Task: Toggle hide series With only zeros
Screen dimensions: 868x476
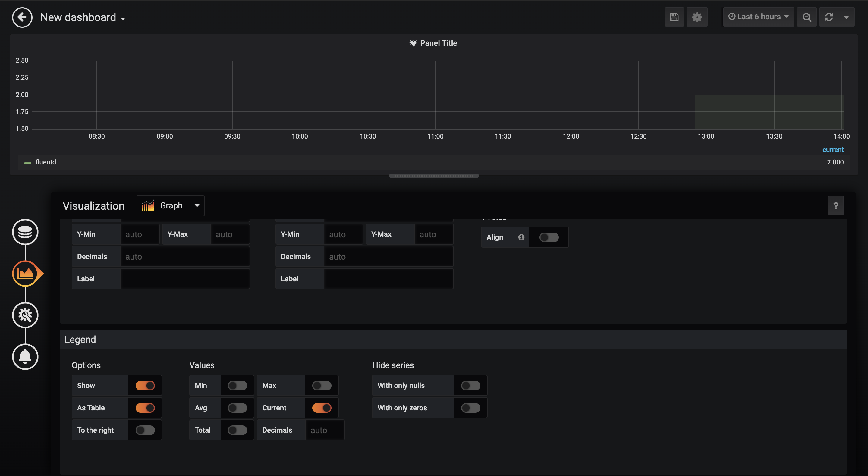Action: tap(471, 408)
